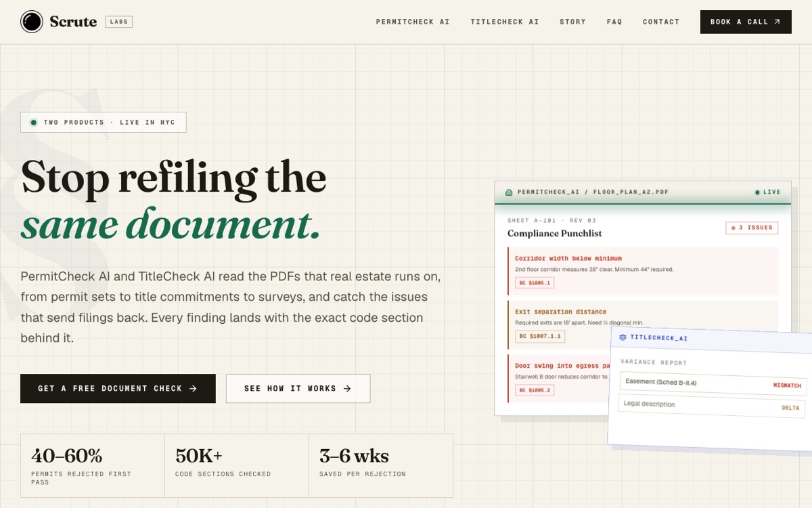The width and height of the screenshot is (812, 508).
Task: Click the TITLECHECK_AI card title
Action: pos(659,338)
